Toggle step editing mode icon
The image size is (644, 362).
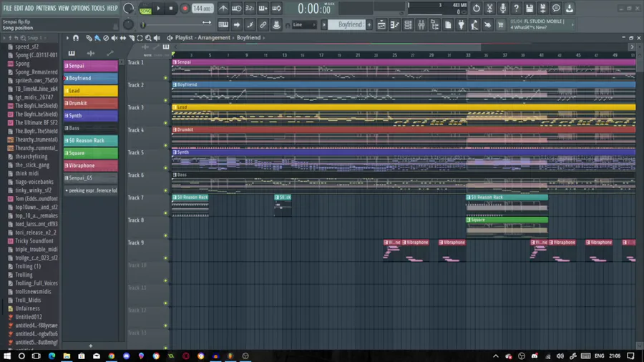(250, 25)
